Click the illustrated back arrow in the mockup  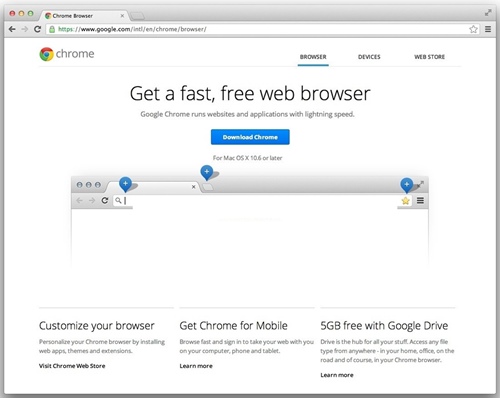[x=79, y=200]
